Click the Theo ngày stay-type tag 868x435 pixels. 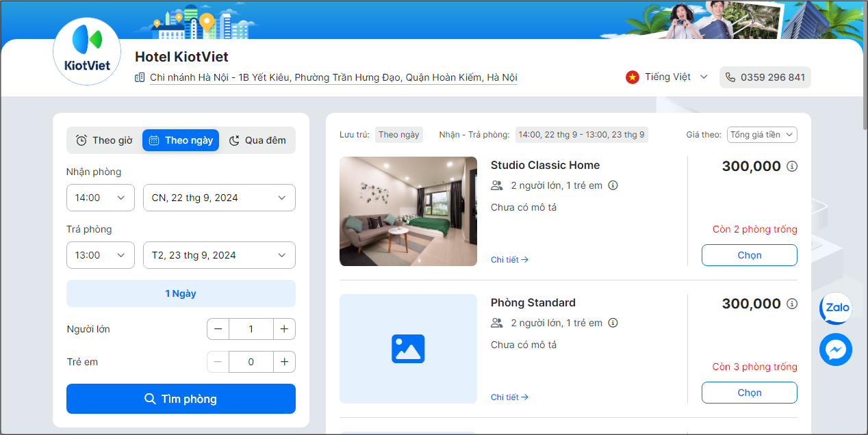[399, 135]
